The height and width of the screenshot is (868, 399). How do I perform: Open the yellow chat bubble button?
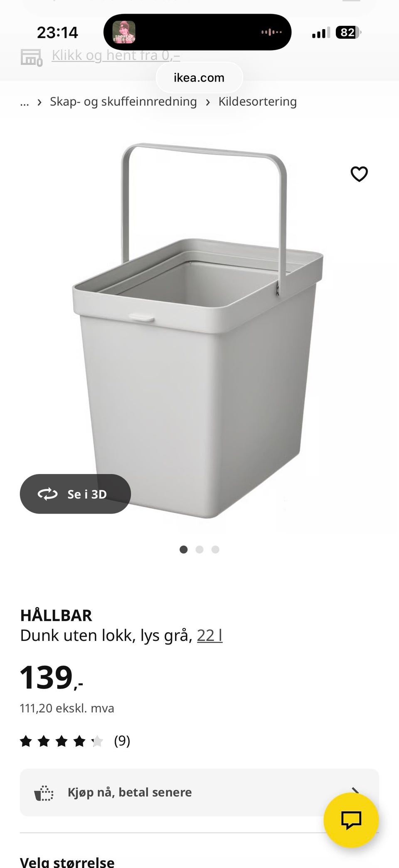click(x=351, y=820)
